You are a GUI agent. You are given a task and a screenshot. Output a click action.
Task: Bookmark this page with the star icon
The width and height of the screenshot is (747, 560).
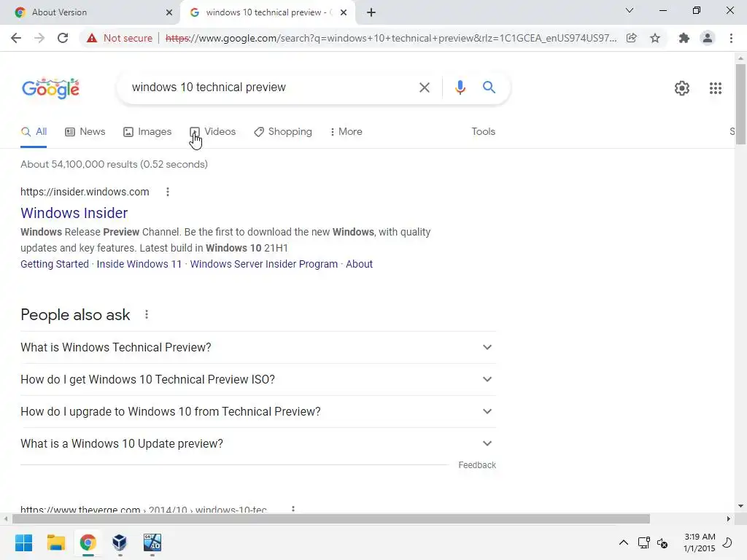pyautogui.click(x=655, y=38)
